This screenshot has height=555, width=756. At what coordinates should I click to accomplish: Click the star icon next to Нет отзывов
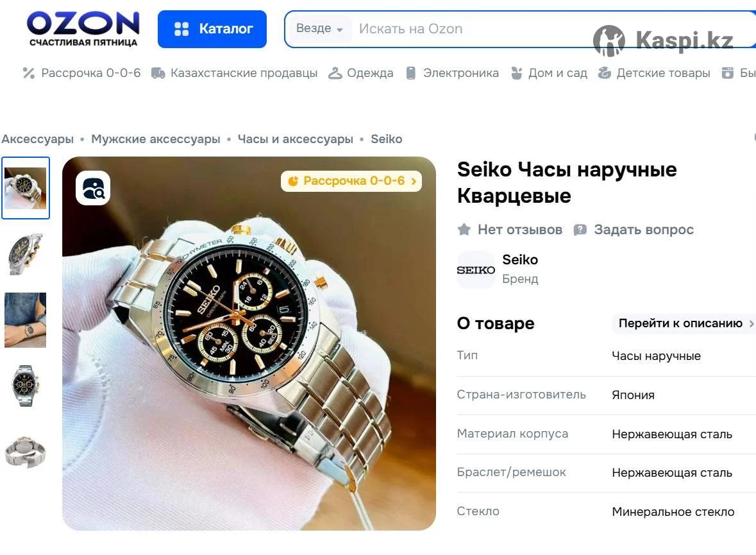pyautogui.click(x=464, y=230)
